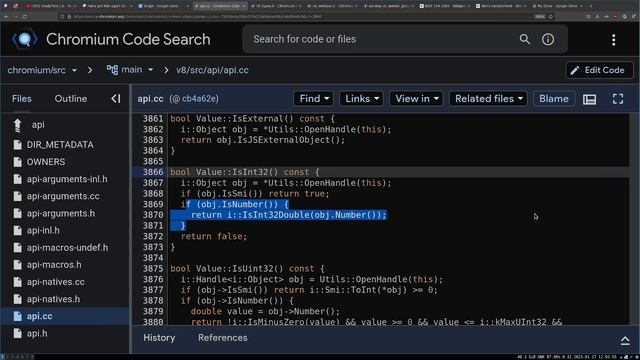Image resolution: width=640 pixels, height=360 pixels.
Task: Toggle the Blame view
Action: coord(553,99)
